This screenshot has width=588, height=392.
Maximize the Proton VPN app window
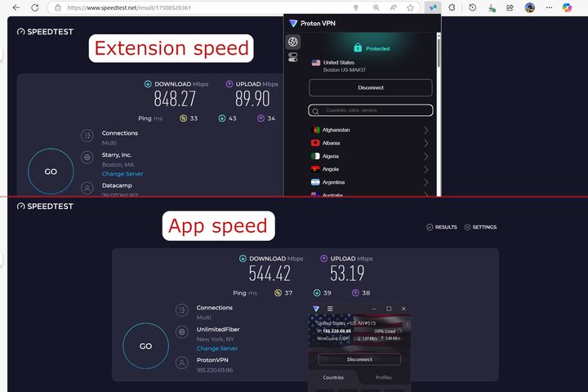389,309
